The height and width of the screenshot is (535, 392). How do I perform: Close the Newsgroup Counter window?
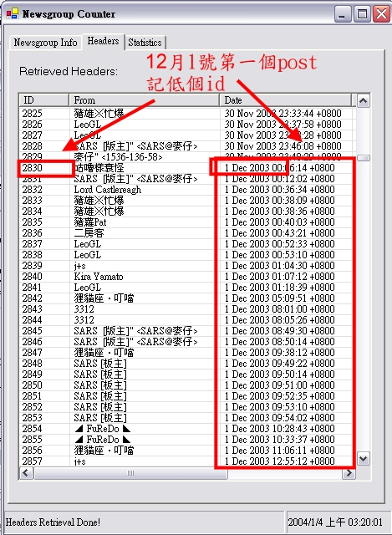point(381,14)
